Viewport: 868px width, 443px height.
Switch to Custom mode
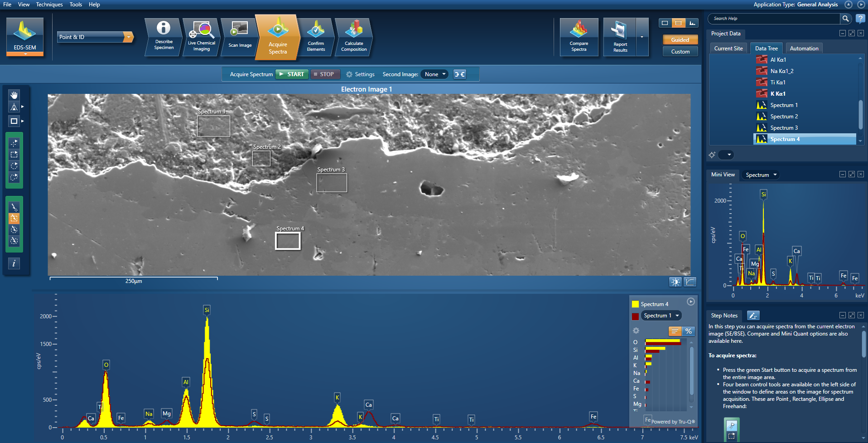pos(680,52)
